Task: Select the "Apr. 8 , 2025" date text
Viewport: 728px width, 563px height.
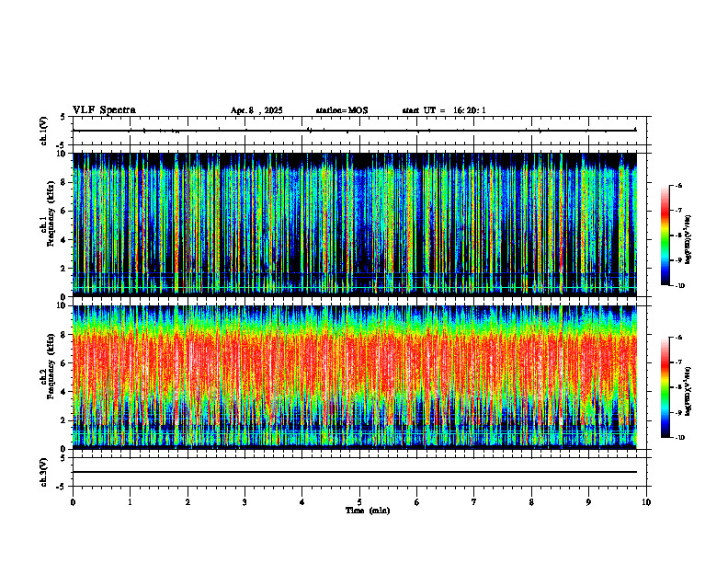Action: pos(256,110)
